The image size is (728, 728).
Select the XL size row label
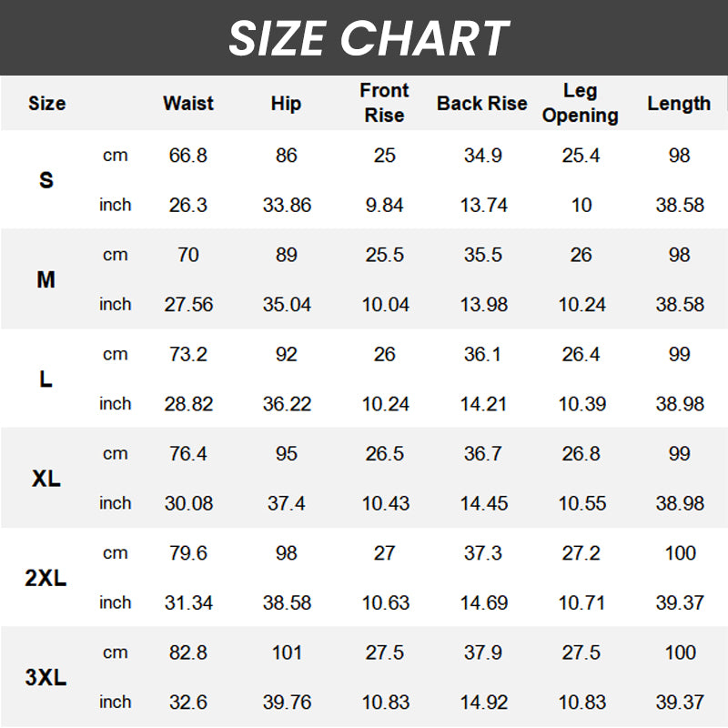coord(46,479)
